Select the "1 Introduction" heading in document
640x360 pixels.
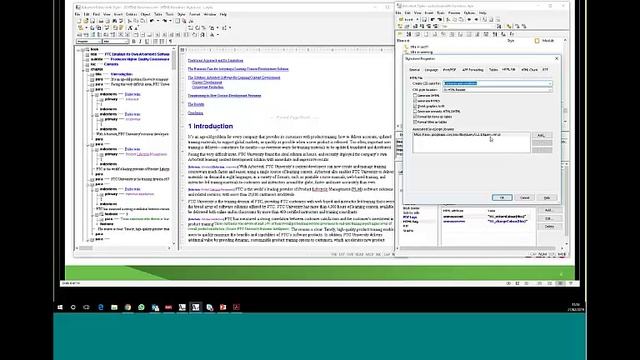[210, 126]
